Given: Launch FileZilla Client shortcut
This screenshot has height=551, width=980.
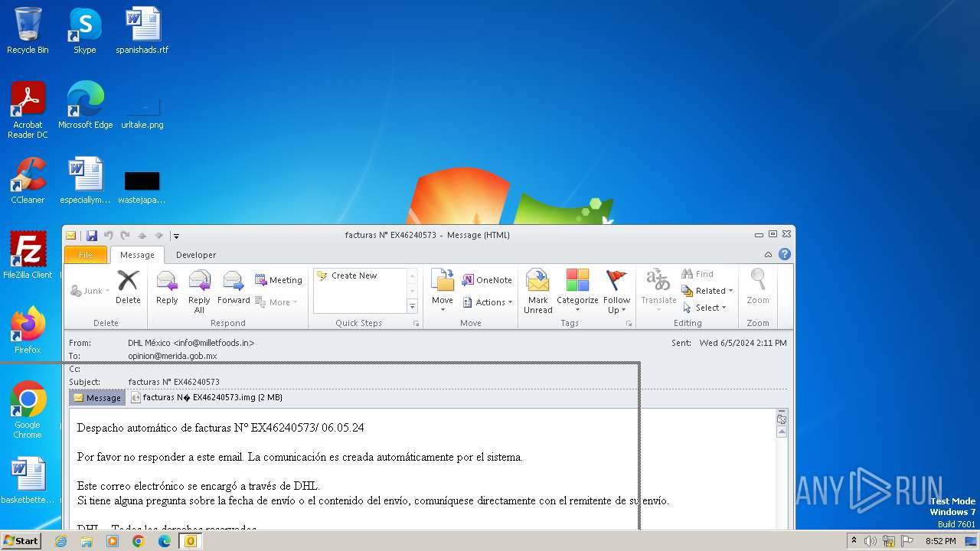Looking at the screenshot, I should click(28, 256).
